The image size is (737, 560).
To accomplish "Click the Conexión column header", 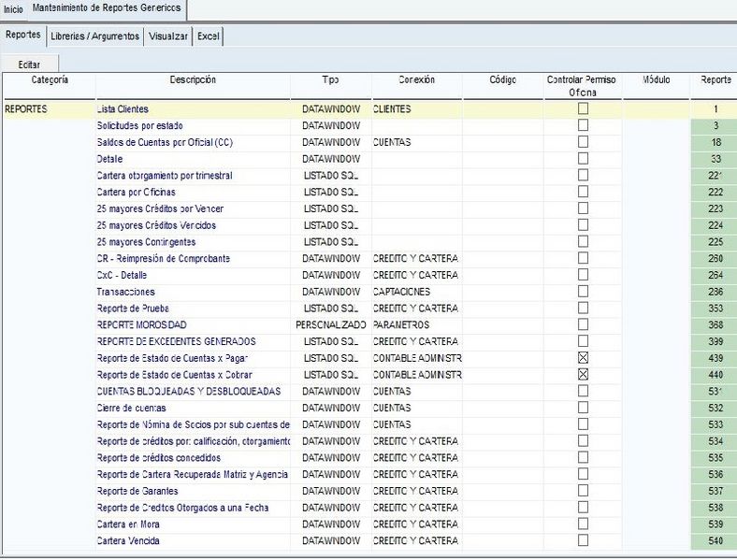I will 416,80.
